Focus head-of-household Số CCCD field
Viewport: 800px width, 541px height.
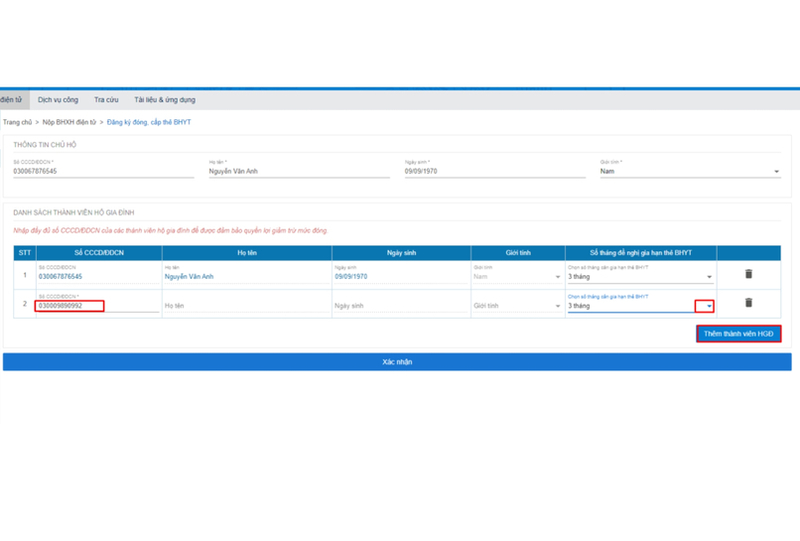[104, 171]
